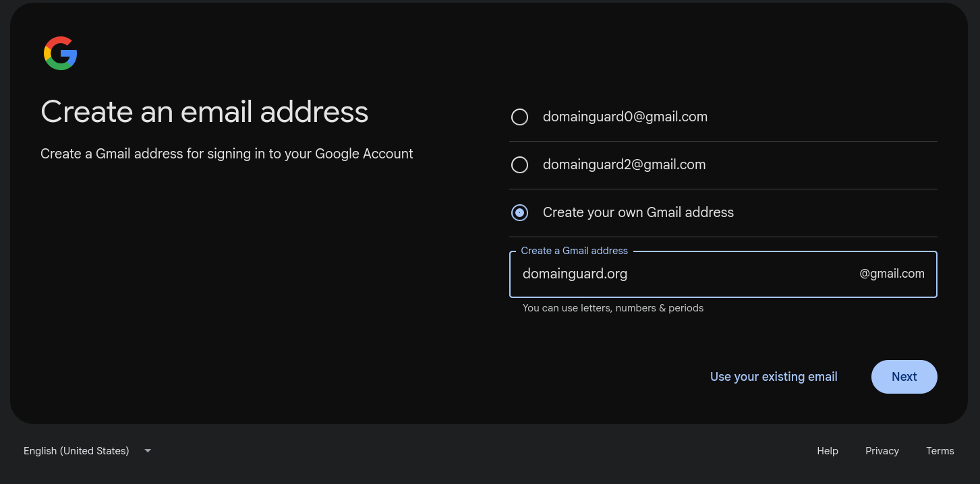Click the Create a Gmail address input field
This screenshot has width=980, height=484.
[723, 274]
